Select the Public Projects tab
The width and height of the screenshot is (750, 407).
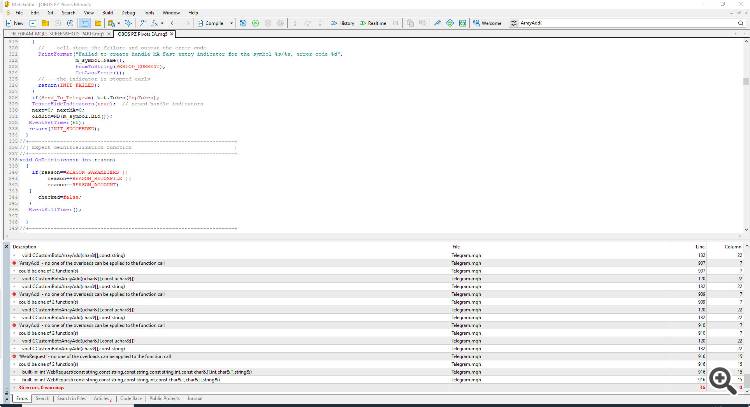(x=164, y=398)
